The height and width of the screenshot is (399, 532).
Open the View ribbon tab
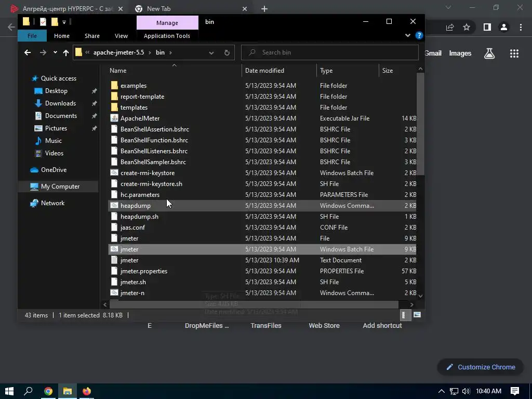click(x=121, y=36)
